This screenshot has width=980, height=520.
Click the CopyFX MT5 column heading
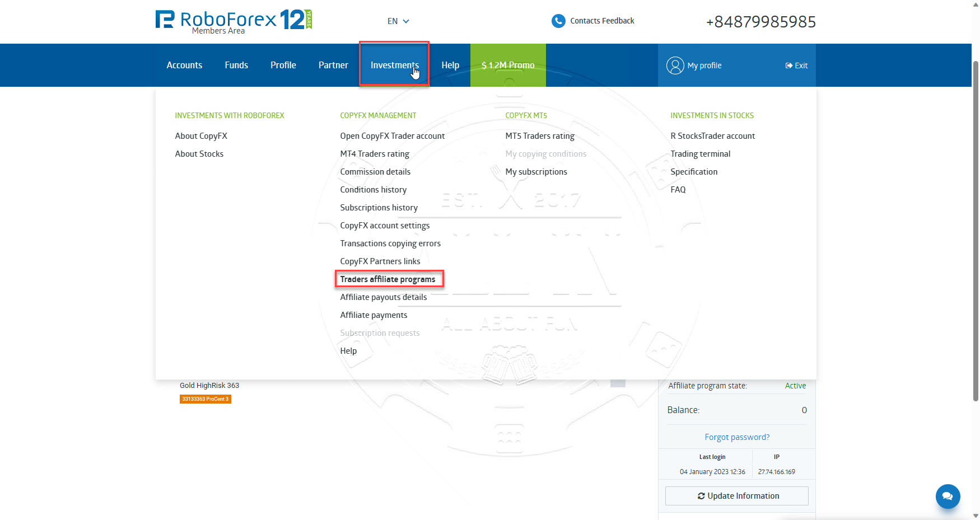[526, 115]
